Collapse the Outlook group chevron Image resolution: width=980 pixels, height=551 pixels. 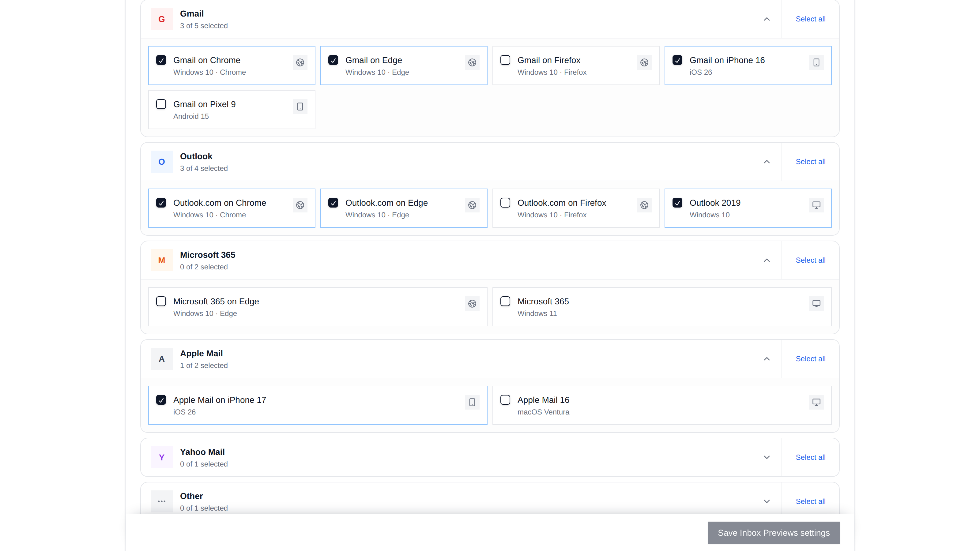click(x=767, y=162)
